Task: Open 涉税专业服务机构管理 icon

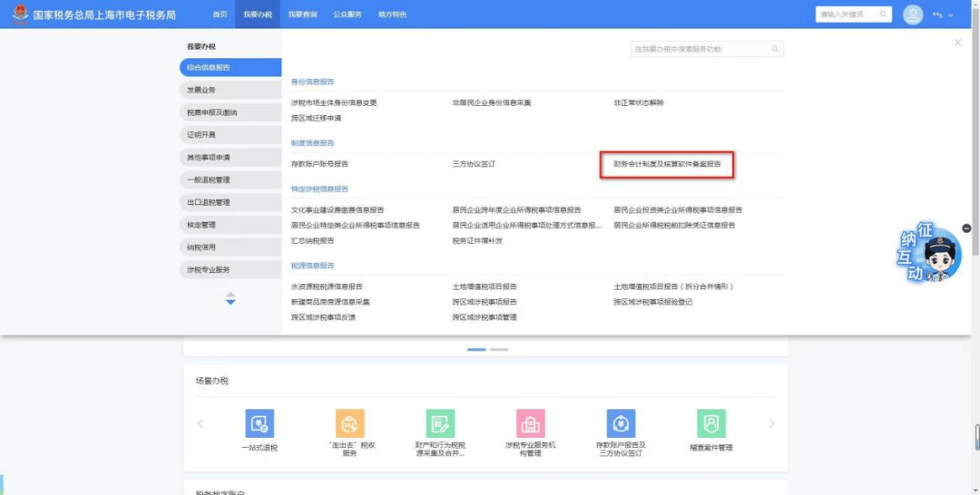Action: (531, 423)
